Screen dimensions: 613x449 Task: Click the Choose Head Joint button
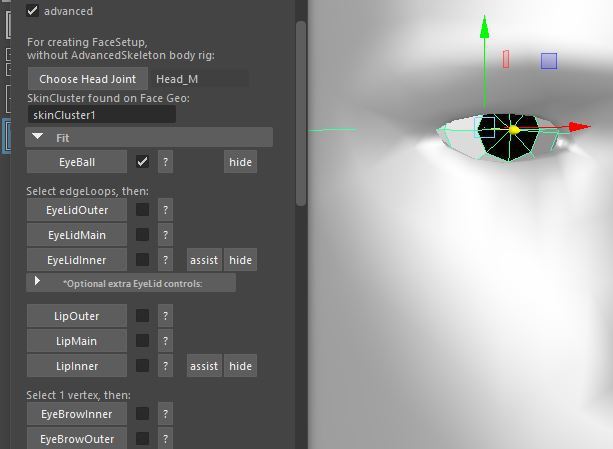pyautogui.click(x=88, y=79)
